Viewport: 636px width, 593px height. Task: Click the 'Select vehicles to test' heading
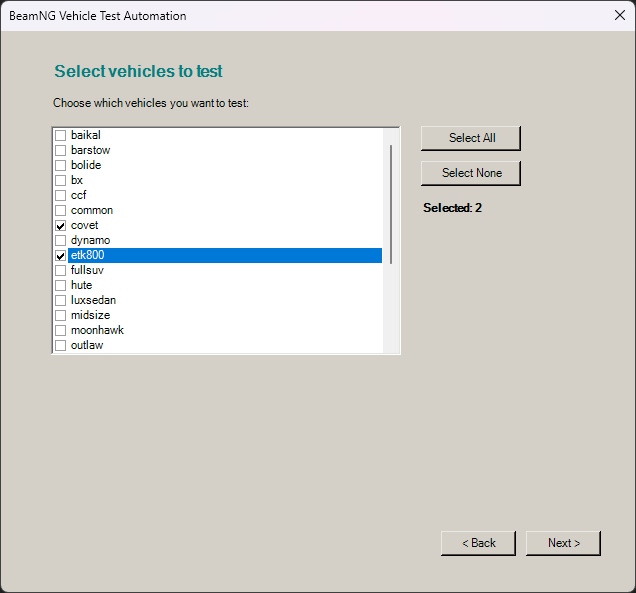(138, 71)
